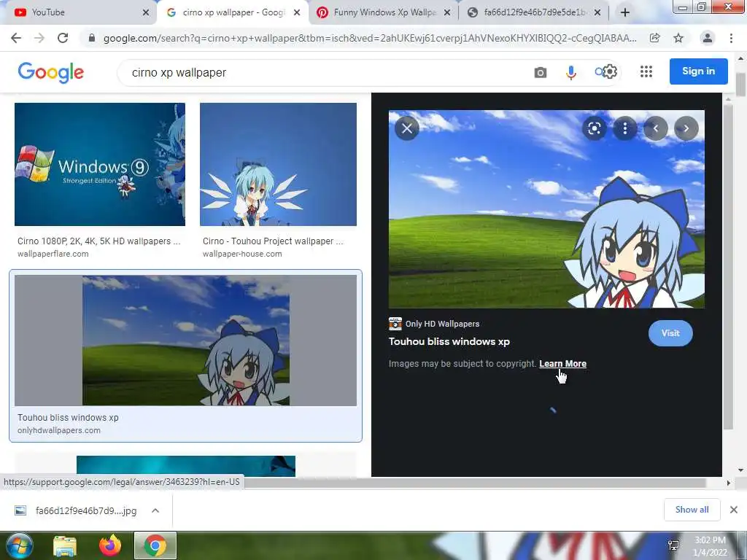
Task: Open a new tab with the plus button
Action: (625, 13)
